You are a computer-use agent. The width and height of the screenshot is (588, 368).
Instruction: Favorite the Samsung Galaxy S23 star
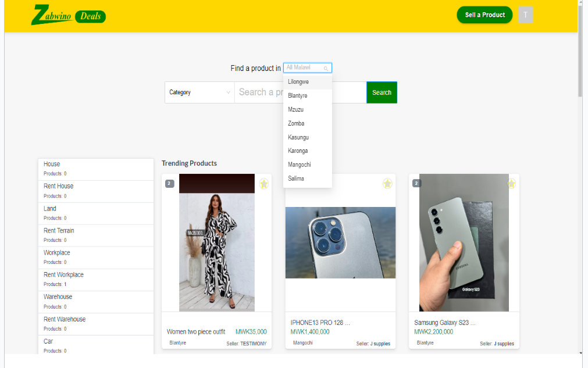pyautogui.click(x=511, y=184)
